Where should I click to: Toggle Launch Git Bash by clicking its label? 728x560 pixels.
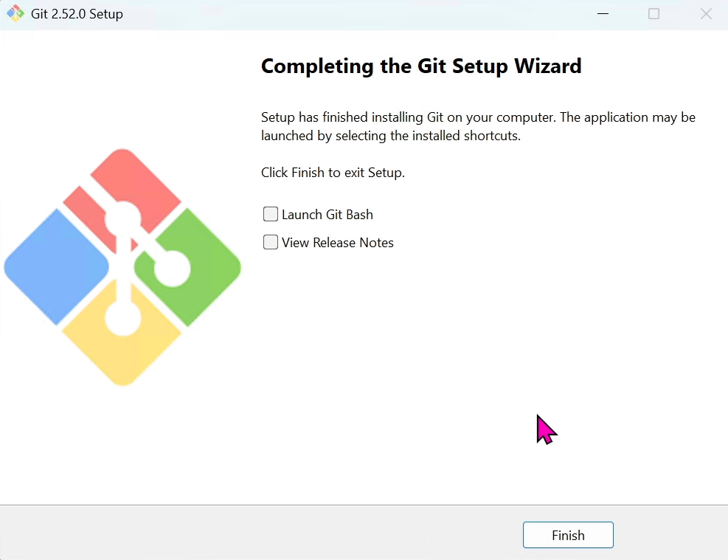[x=327, y=214]
